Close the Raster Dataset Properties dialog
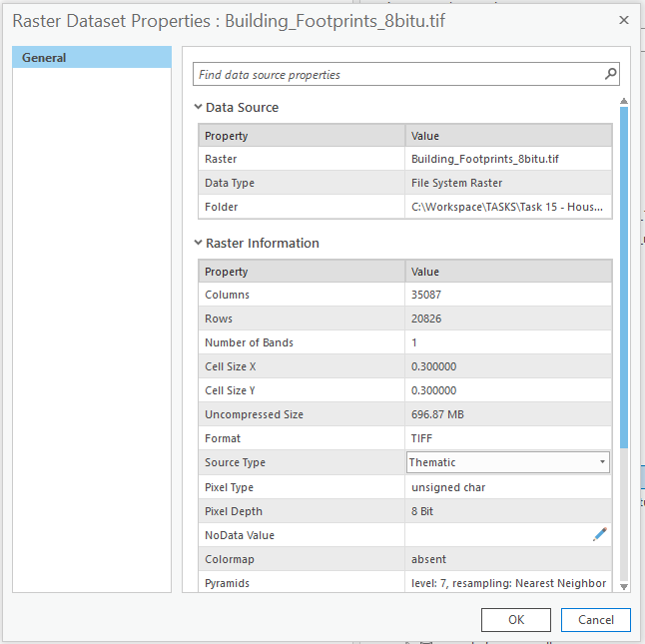Image resolution: width=645 pixels, height=644 pixels. 624,20
